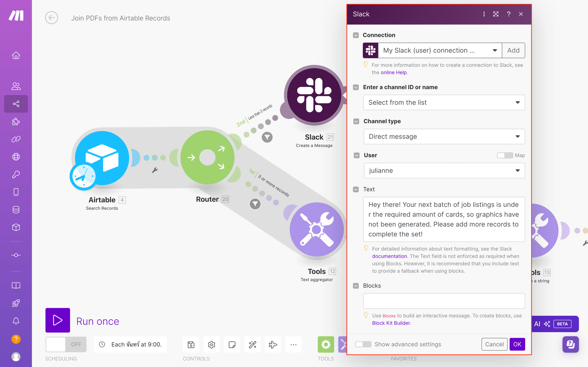Open the green Flow control tools icon
The image size is (588, 367).
point(326,344)
